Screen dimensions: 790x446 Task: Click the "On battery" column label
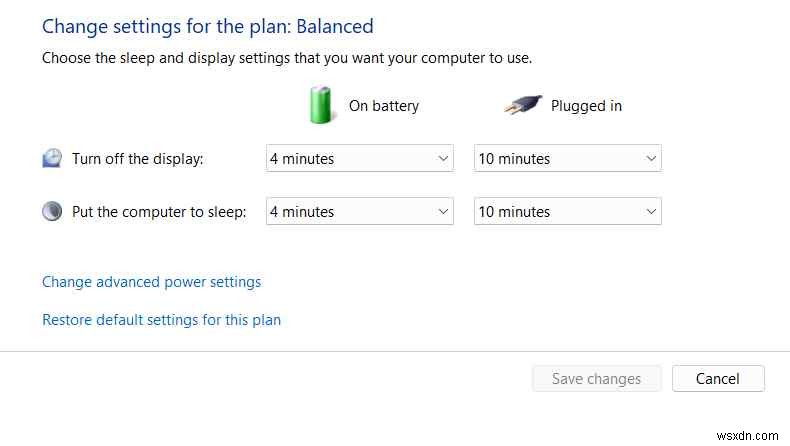click(x=384, y=105)
